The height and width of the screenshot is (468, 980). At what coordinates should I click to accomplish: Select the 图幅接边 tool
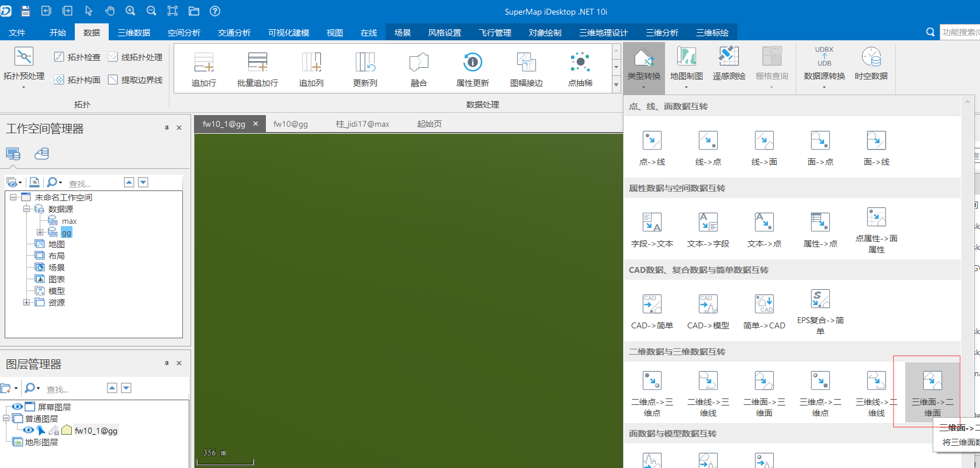click(x=526, y=69)
